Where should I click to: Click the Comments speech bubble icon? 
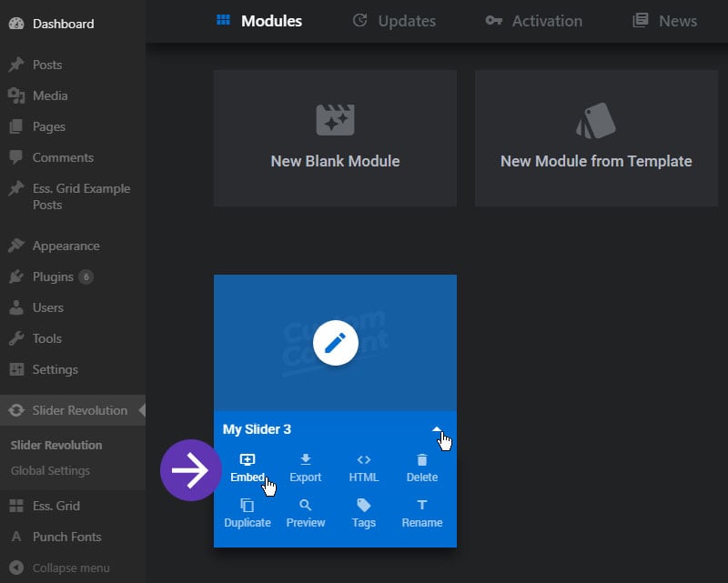pyautogui.click(x=16, y=158)
